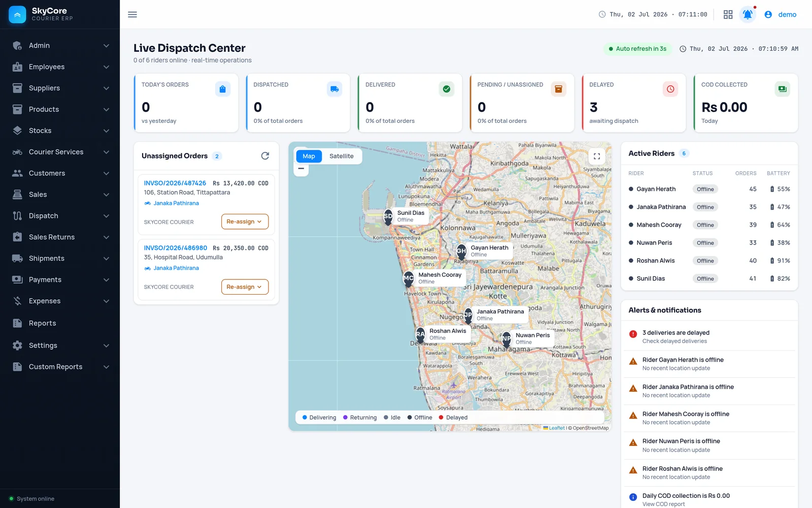Screen dimensions: 812x508
Task: Expand the Products menu
Action: (60, 110)
